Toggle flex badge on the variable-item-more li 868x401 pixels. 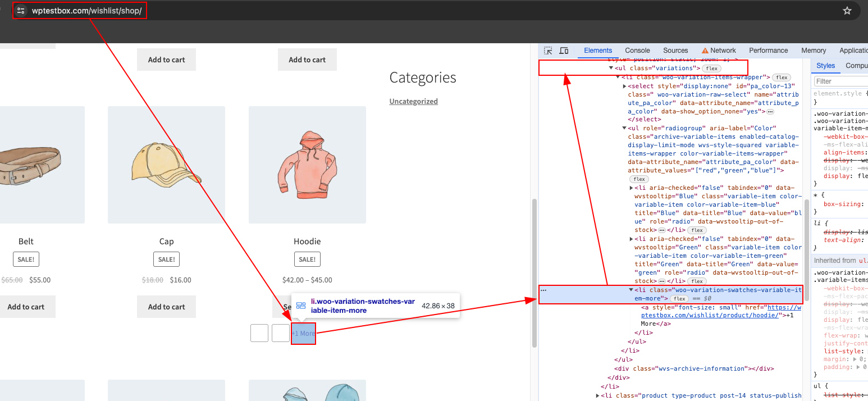[680, 299]
